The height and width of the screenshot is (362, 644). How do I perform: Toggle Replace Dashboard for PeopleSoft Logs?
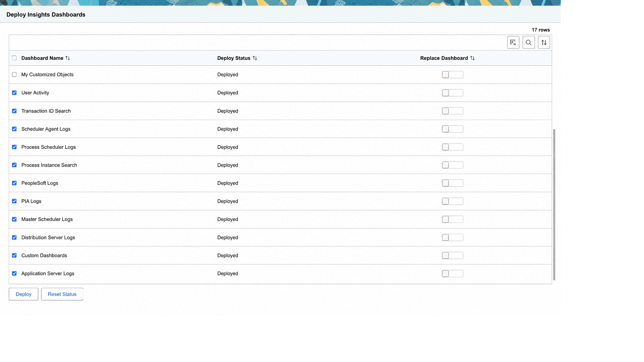452,183
